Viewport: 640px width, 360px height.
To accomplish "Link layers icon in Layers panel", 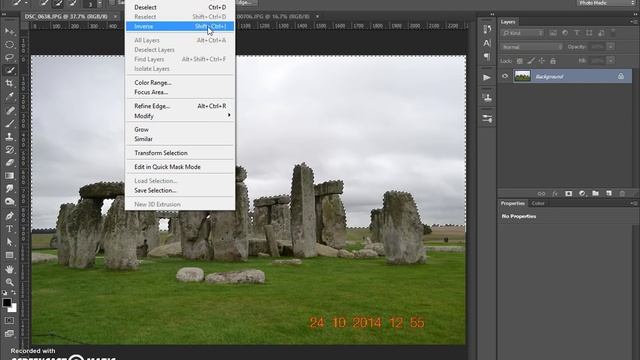I will (541, 193).
